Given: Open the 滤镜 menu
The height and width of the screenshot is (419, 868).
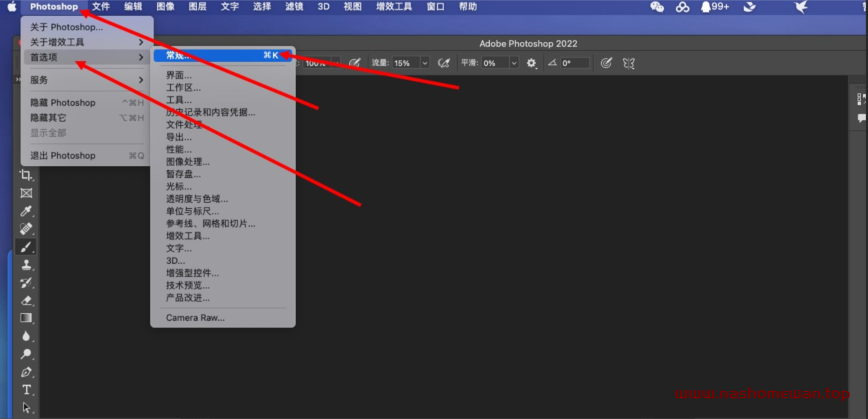Looking at the screenshot, I should tap(294, 7).
